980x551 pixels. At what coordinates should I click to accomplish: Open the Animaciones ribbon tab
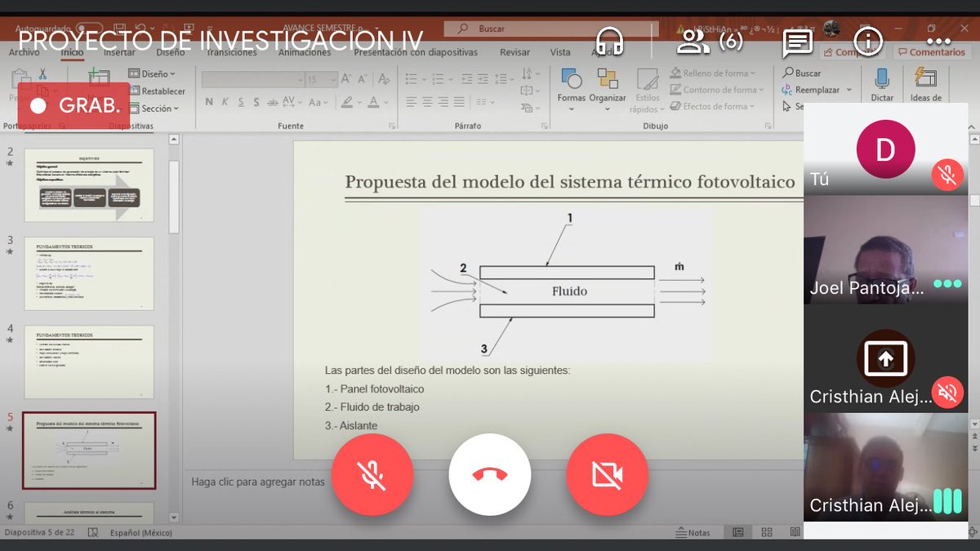coord(305,52)
